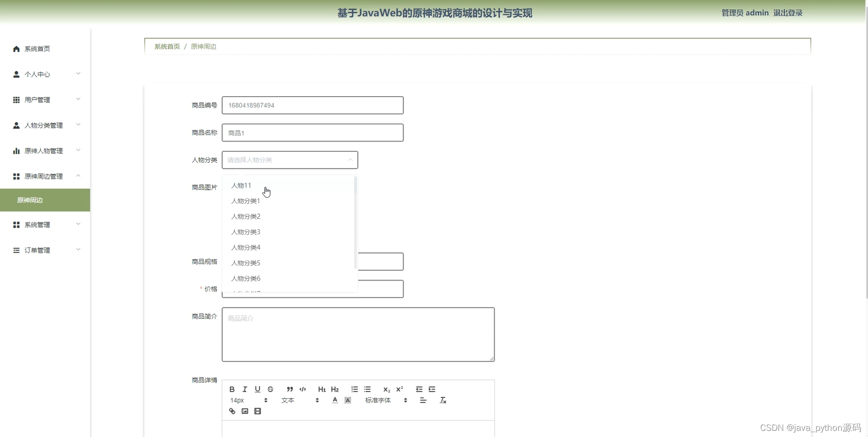The image size is (868, 437).
Task: Click the home icon beside 系统首页
Action: click(16, 49)
